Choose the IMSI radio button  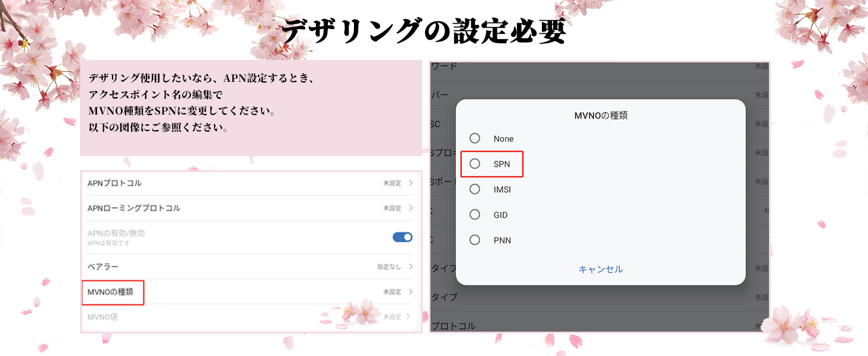click(474, 189)
